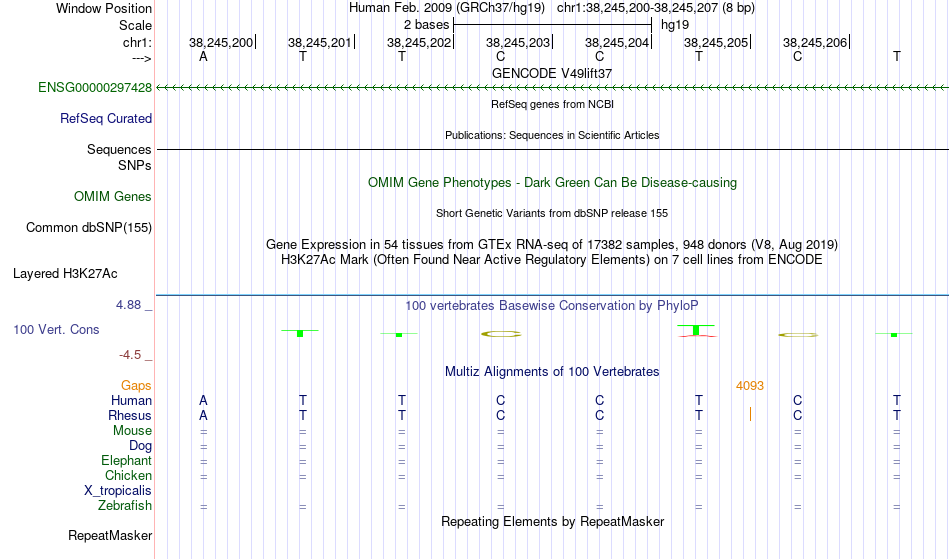Click the ENSG00000297428 gene label
This screenshot has height=559, width=950.
click(95, 88)
